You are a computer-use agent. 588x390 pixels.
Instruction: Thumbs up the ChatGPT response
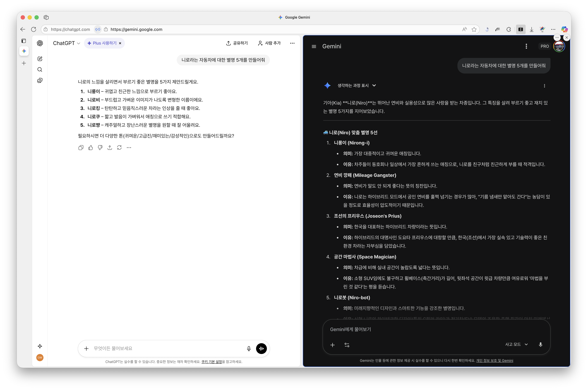point(90,148)
